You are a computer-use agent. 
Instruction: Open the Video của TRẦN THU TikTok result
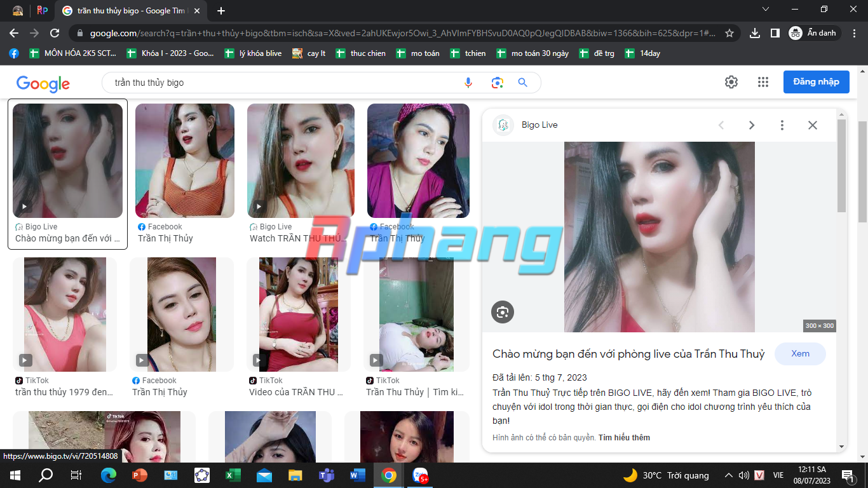pos(299,315)
